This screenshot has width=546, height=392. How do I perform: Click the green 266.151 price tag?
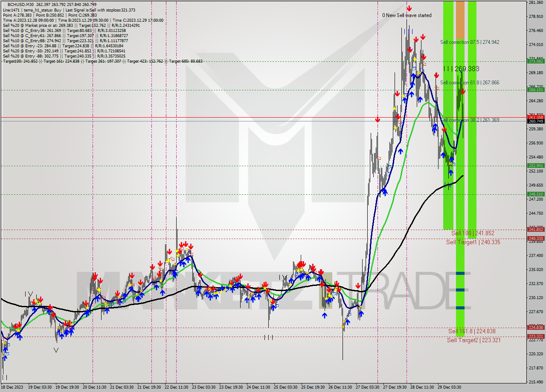[x=536, y=90]
